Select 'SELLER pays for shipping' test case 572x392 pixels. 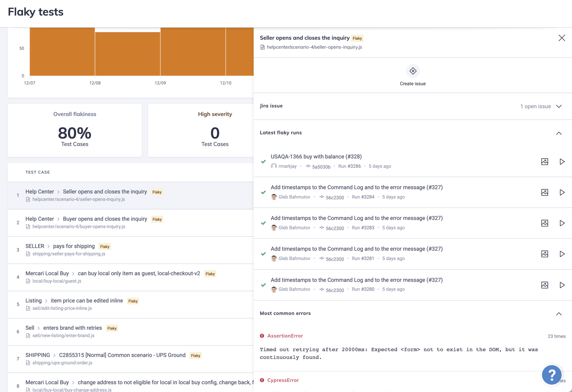pos(74,246)
